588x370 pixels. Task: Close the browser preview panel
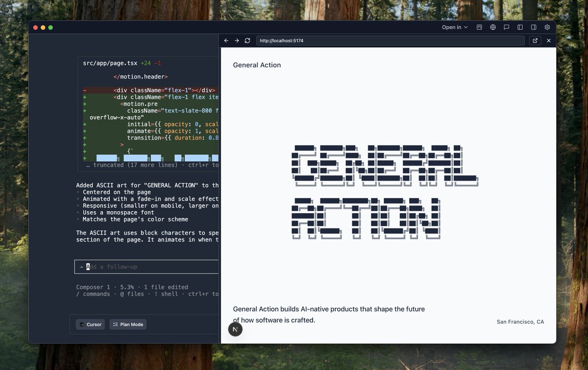[549, 41]
